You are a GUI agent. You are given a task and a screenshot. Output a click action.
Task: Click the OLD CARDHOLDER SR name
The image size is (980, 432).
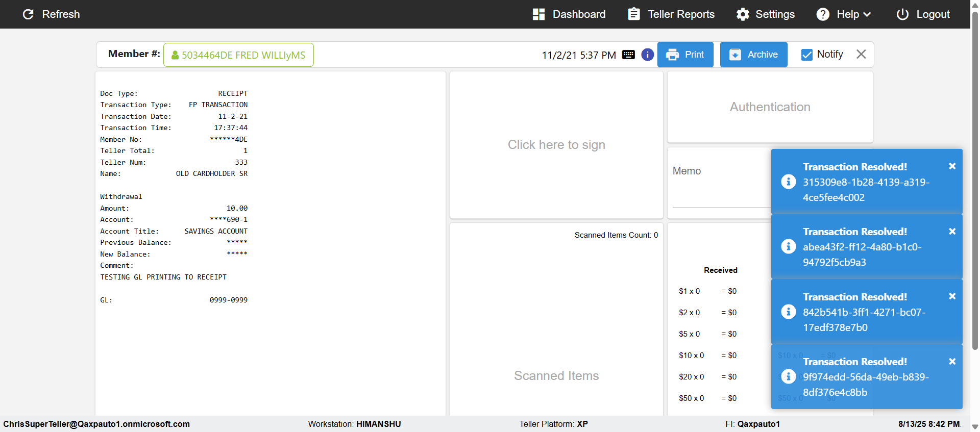click(212, 173)
